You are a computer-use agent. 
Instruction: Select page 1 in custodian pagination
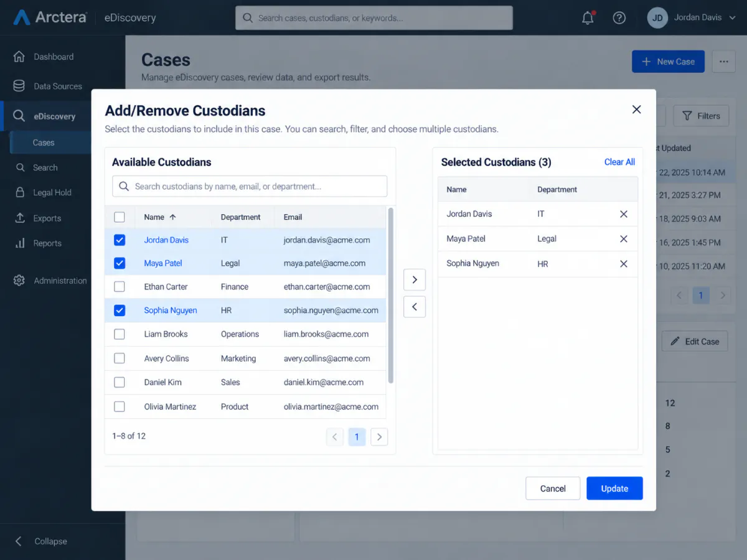[x=357, y=437]
